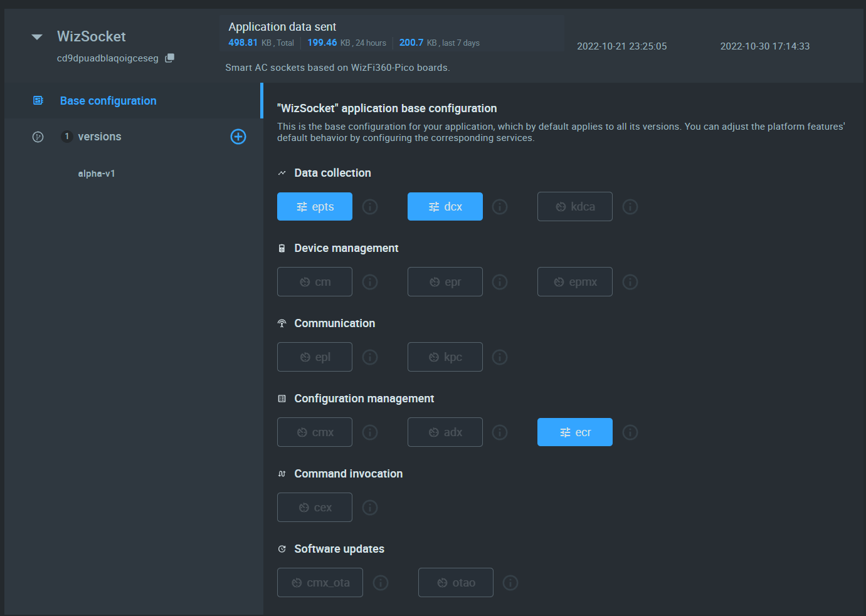Open the ecr service configuration
Screen dimensions: 866x616
tap(575, 432)
